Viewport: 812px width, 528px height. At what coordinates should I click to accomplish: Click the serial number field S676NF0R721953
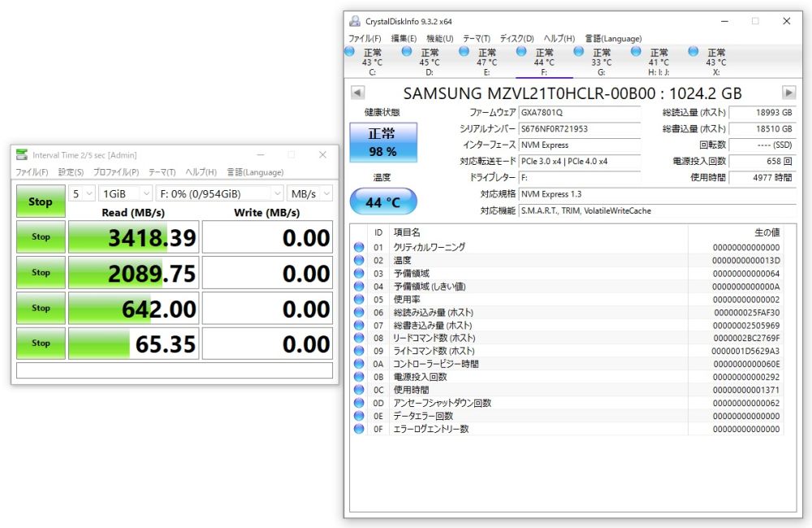[580, 128]
